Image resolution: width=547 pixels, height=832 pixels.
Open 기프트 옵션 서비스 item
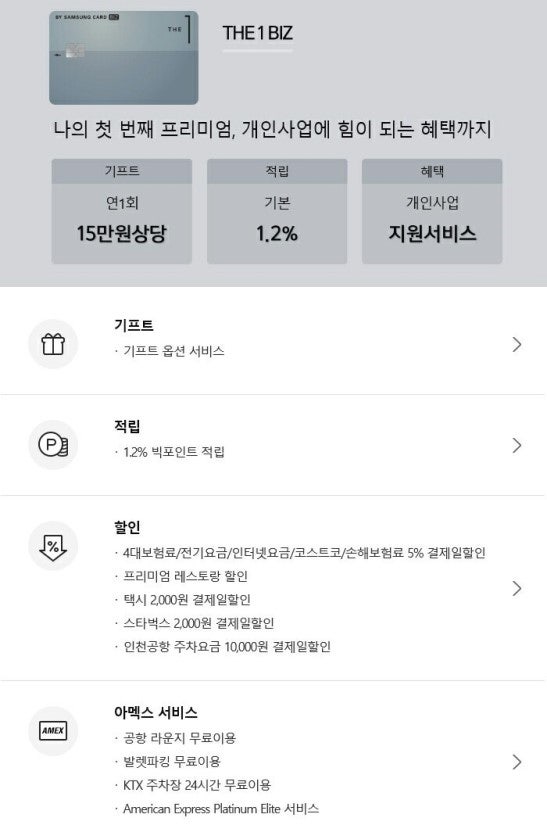pos(173,351)
